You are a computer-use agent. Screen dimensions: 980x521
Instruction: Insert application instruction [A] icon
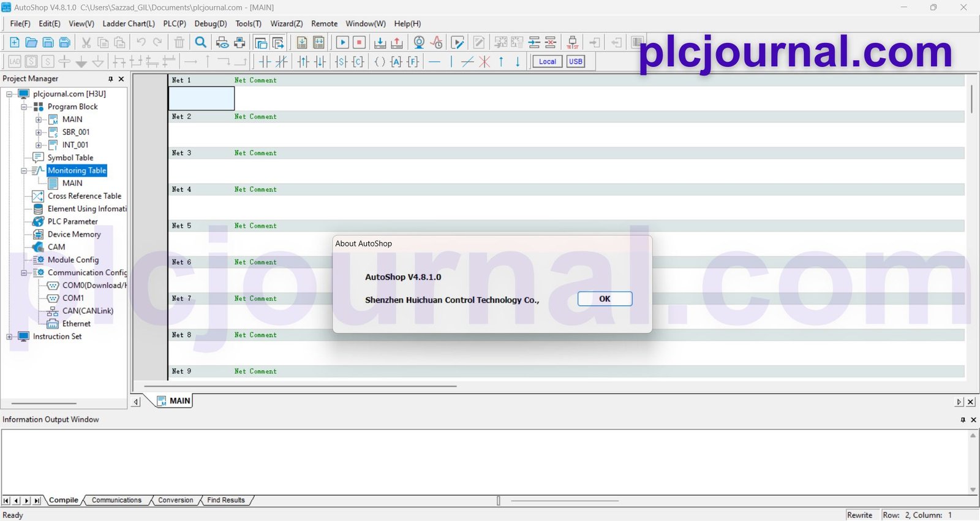pos(396,61)
